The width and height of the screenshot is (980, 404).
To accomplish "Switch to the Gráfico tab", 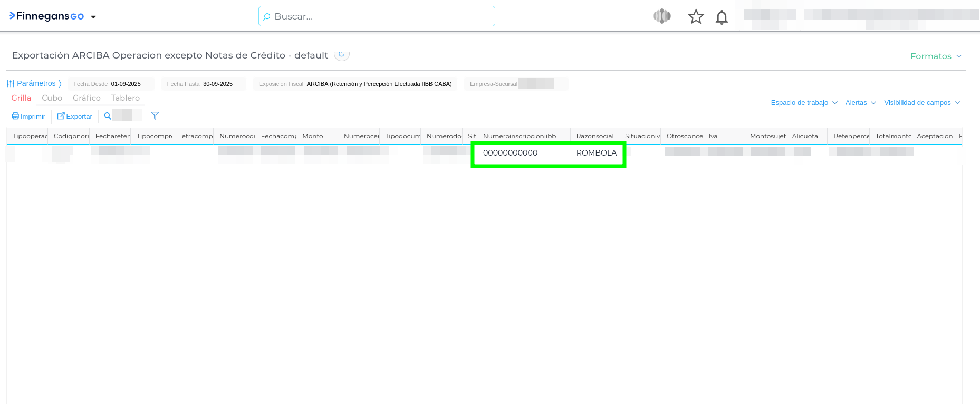I will [87, 98].
